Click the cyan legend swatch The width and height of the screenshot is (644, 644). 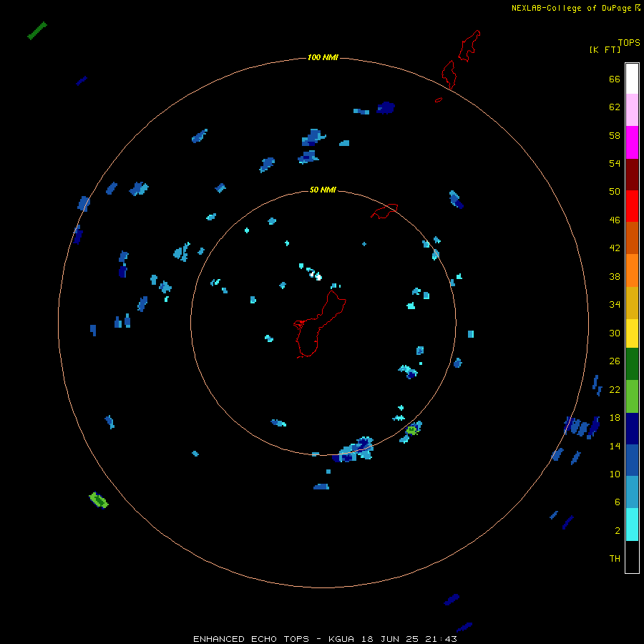(632, 525)
